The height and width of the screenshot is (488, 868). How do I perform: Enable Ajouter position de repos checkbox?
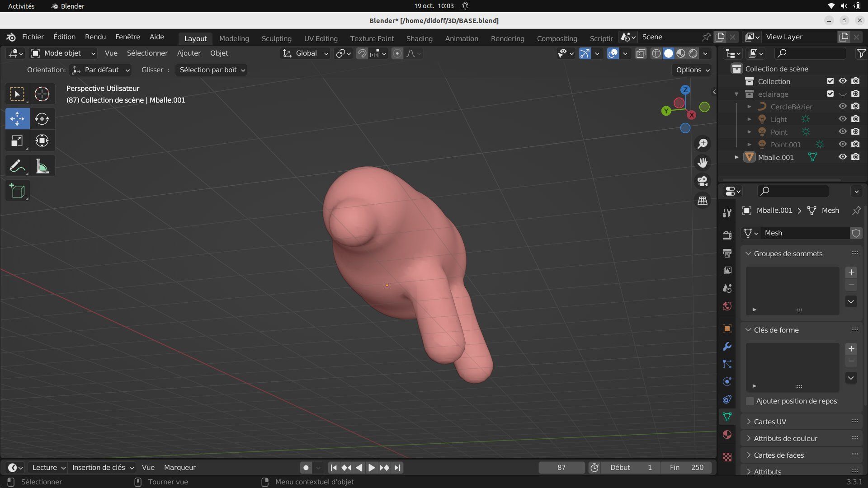pos(750,401)
